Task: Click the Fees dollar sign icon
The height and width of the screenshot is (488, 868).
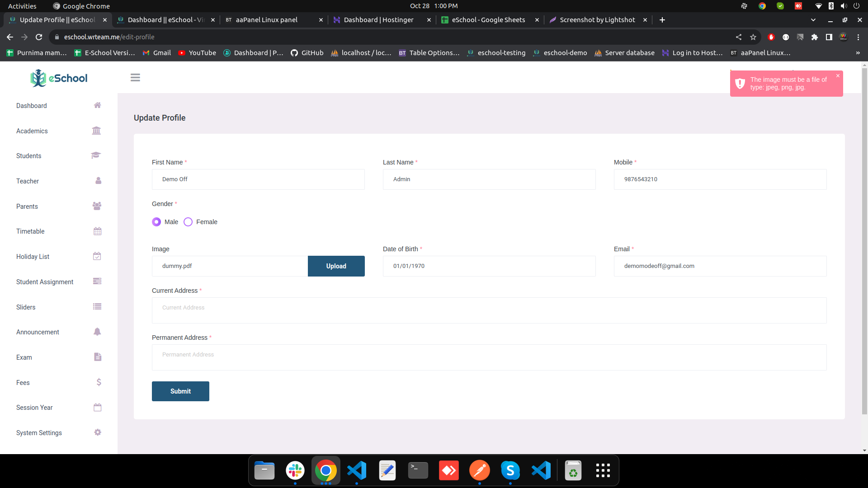Action: [99, 382]
